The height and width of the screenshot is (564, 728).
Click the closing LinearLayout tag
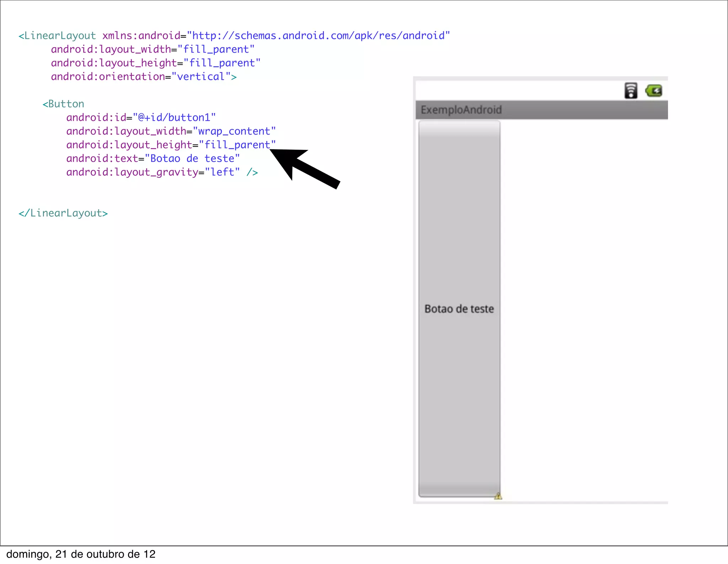63,213
